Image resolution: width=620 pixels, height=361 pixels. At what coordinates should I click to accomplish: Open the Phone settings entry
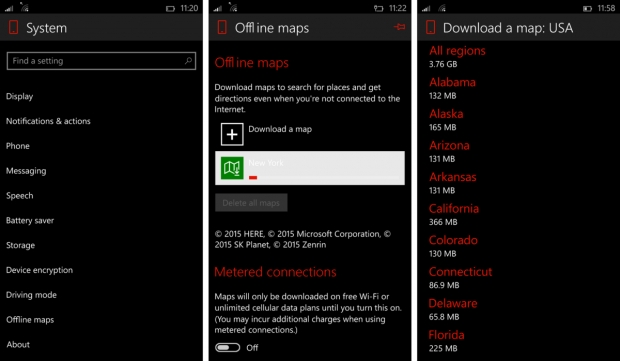(18, 146)
